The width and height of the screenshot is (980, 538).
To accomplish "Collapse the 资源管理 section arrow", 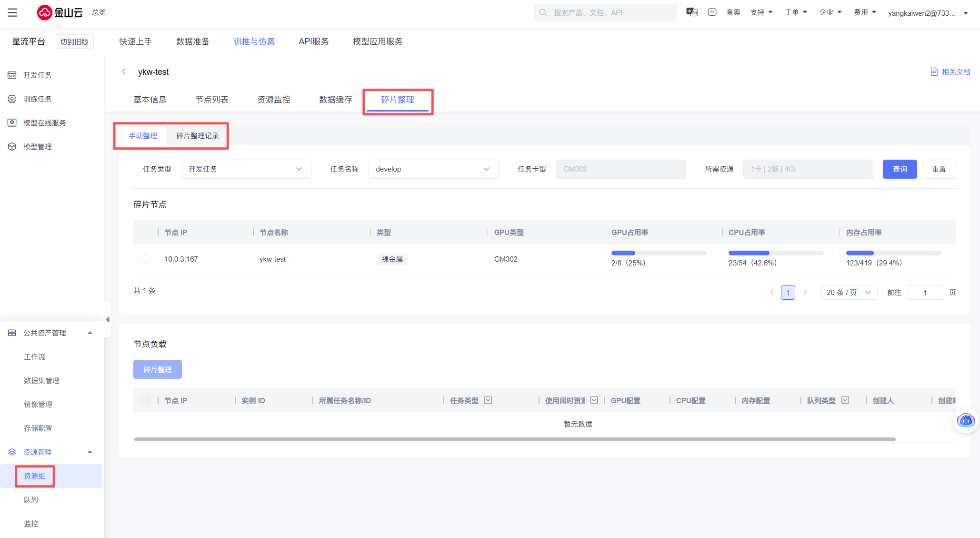I will point(90,452).
